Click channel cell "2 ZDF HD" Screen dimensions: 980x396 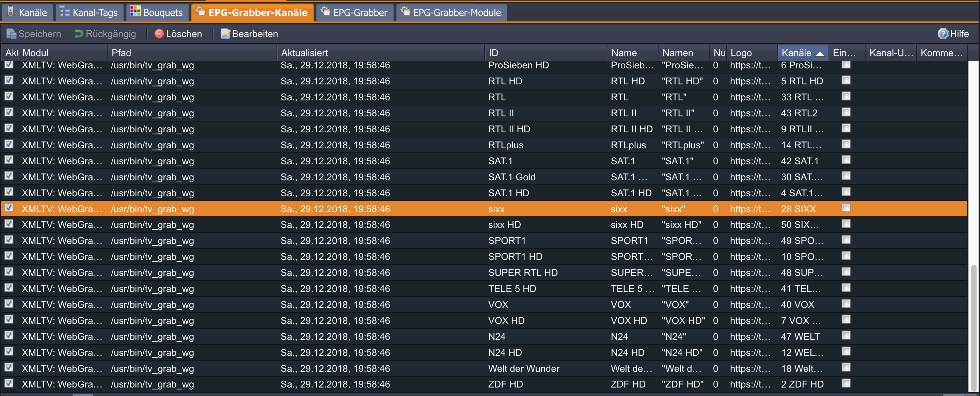(x=802, y=384)
